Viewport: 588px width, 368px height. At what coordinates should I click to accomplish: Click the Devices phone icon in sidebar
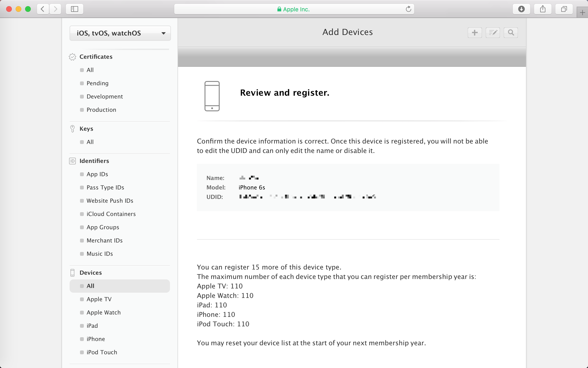pyautogui.click(x=72, y=273)
